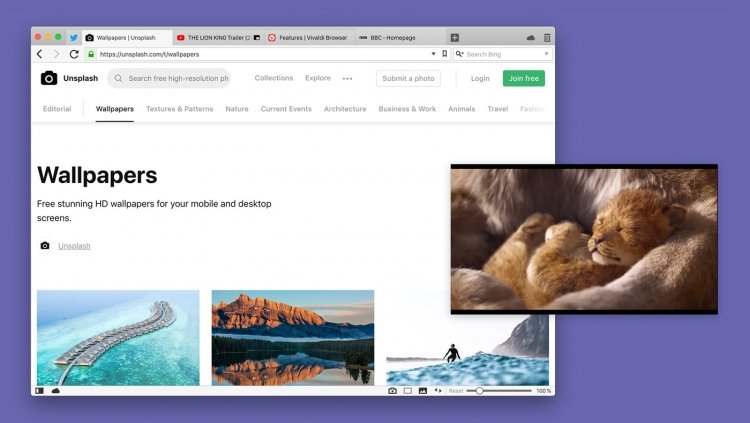Click the Vivaldi sync cloud icon in tab bar

tap(530, 38)
